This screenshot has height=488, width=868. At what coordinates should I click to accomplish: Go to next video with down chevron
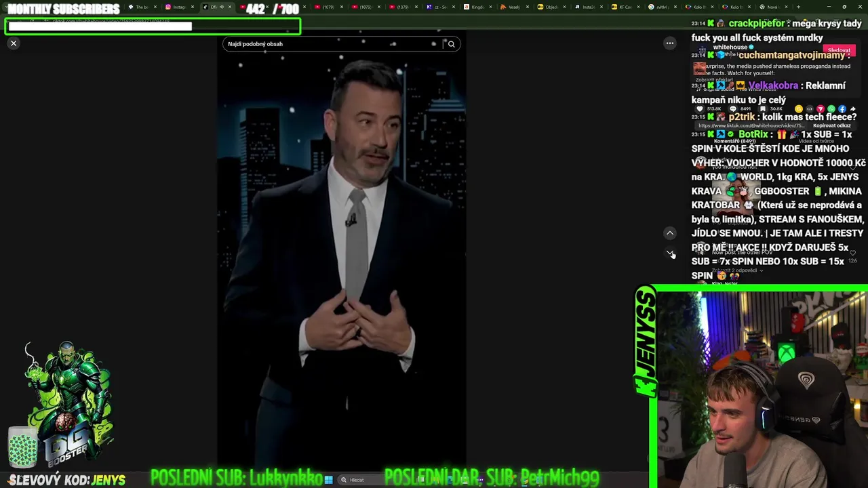coord(670,253)
